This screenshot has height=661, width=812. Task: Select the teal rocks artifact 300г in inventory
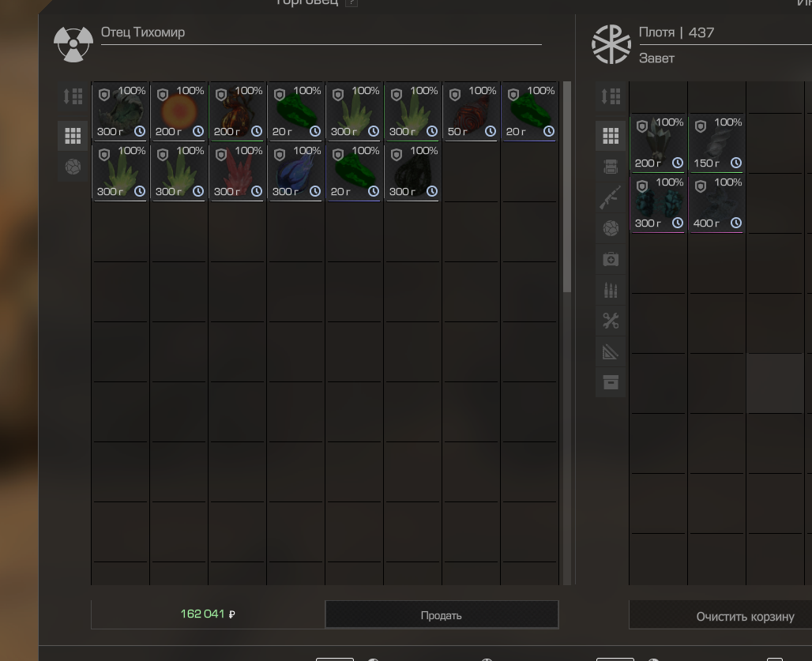click(x=659, y=204)
